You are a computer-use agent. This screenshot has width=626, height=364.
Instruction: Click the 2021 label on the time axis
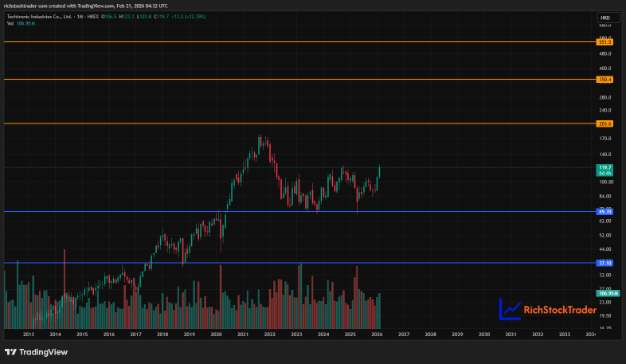pyautogui.click(x=243, y=335)
